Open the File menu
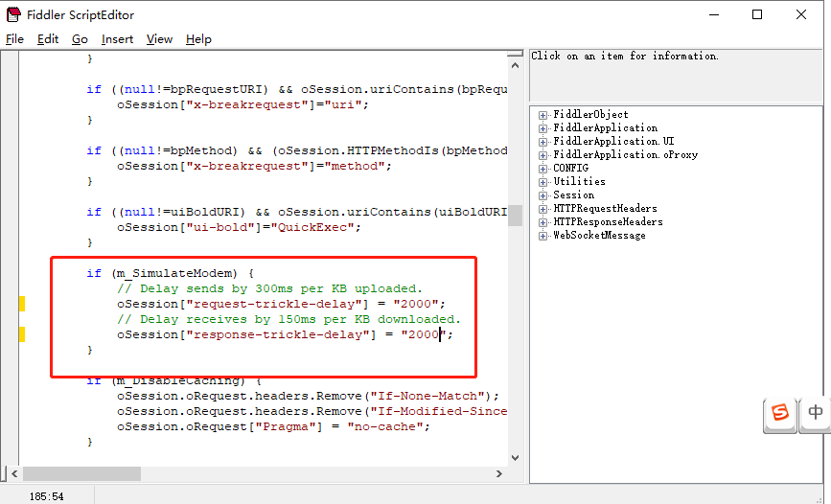 (14, 39)
